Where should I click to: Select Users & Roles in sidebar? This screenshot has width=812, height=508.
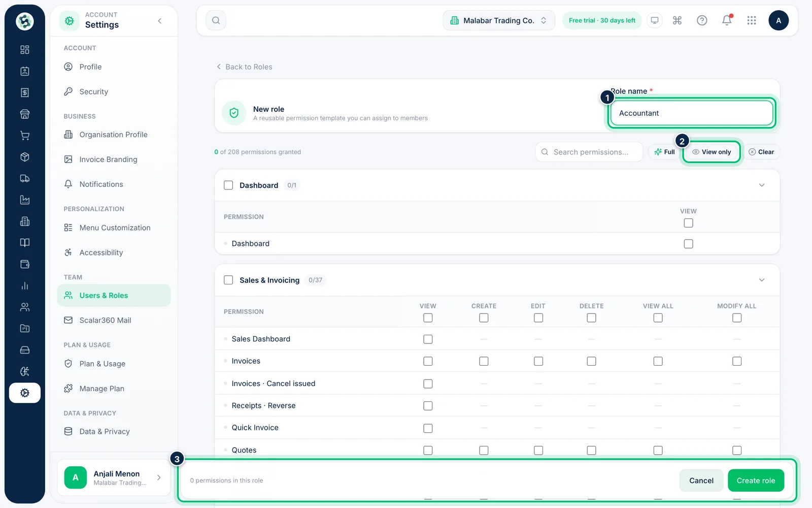(114, 295)
